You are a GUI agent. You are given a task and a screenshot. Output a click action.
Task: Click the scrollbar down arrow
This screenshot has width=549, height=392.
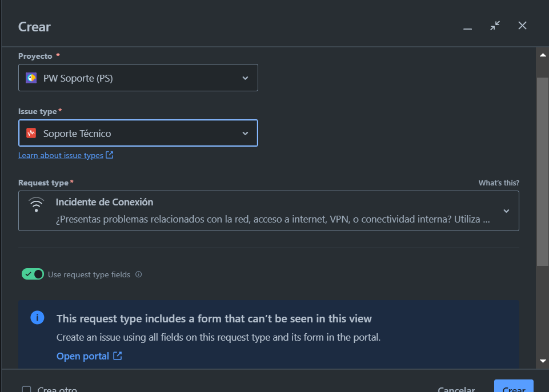pyautogui.click(x=543, y=361)
